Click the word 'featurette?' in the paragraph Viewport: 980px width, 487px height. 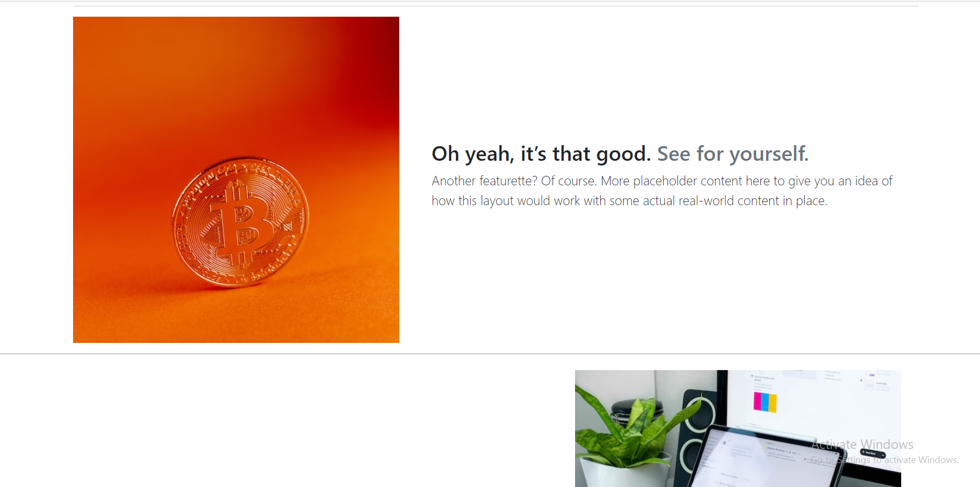[508, 181]
